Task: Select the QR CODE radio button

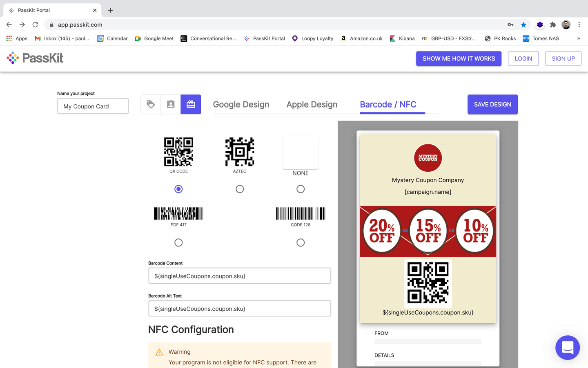Action: [x=178, y=189]
